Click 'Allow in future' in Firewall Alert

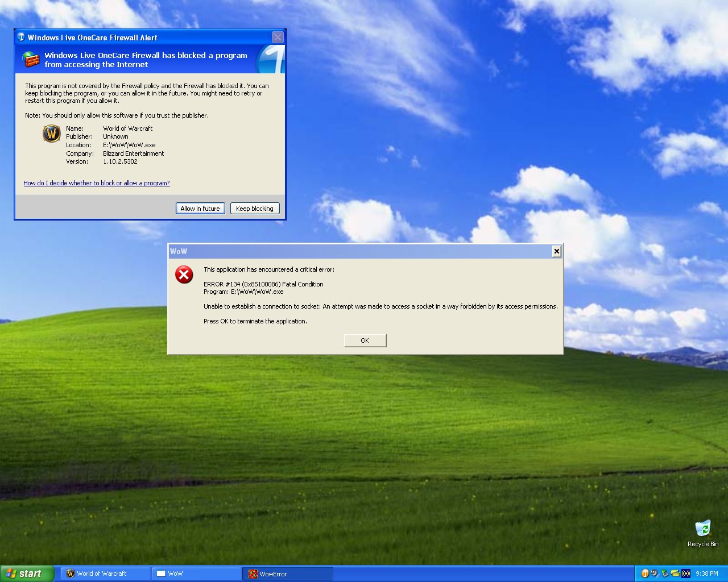(x=200, y=209)
